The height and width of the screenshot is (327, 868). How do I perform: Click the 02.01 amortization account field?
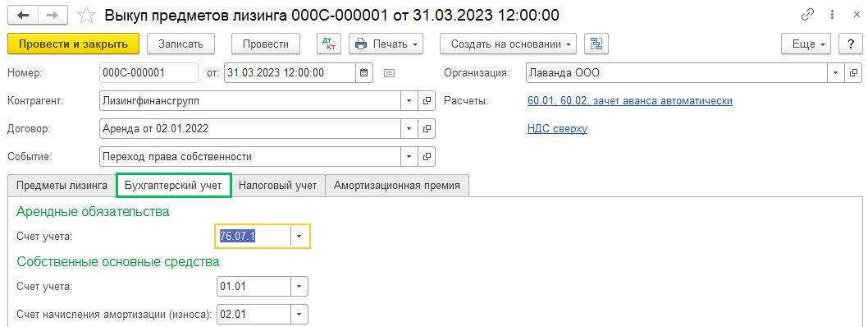pyautogui.click(x=254, y=314)
